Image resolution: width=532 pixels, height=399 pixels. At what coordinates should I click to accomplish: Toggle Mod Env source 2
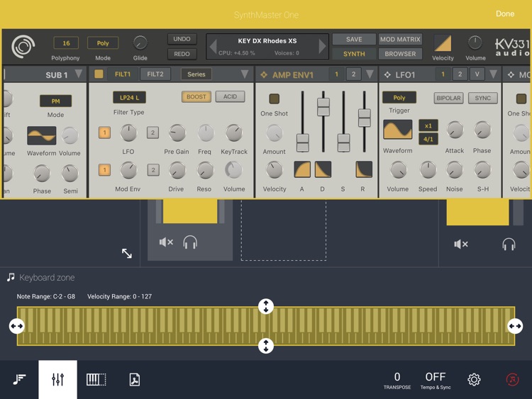click(x=153, y=170)
